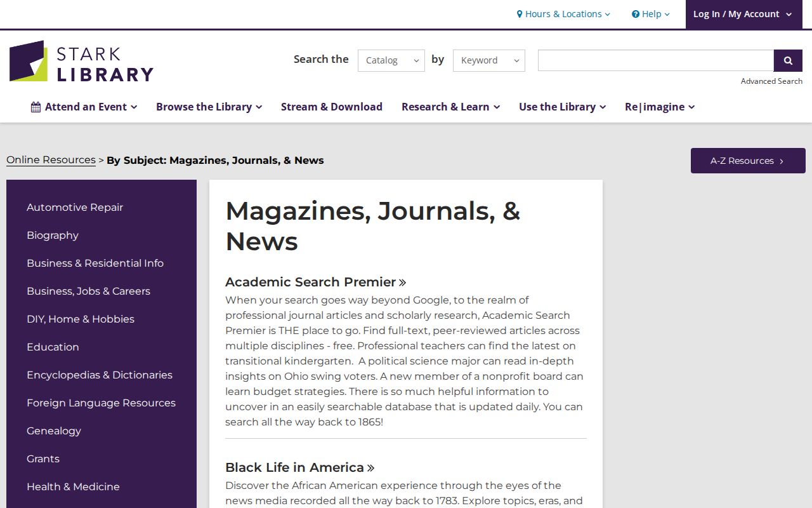
Task: Select Business & Residential Info subject
Action: [x=95, y=263]
